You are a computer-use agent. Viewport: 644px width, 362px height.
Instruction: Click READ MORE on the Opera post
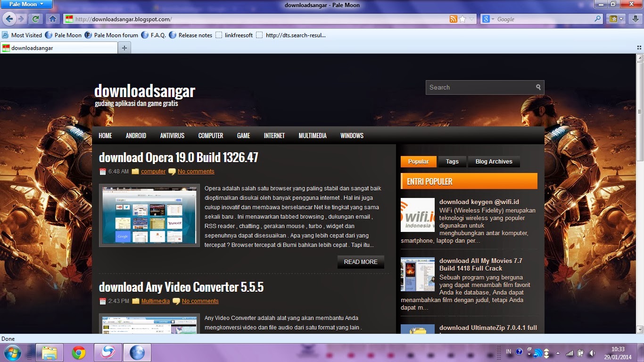pos(361,262)
